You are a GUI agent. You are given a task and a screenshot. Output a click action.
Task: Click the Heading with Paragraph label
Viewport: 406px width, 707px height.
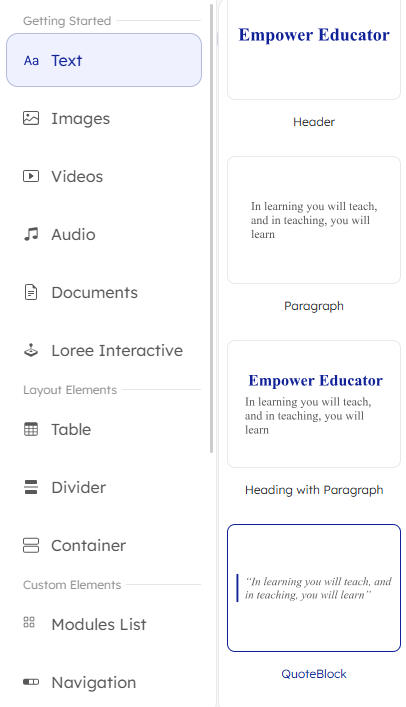[x=314, y=490]
